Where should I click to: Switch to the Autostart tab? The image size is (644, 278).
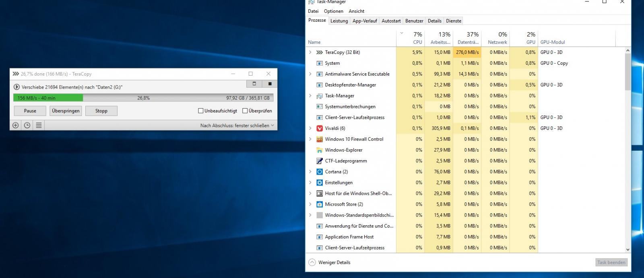click(x=391, y=21)
